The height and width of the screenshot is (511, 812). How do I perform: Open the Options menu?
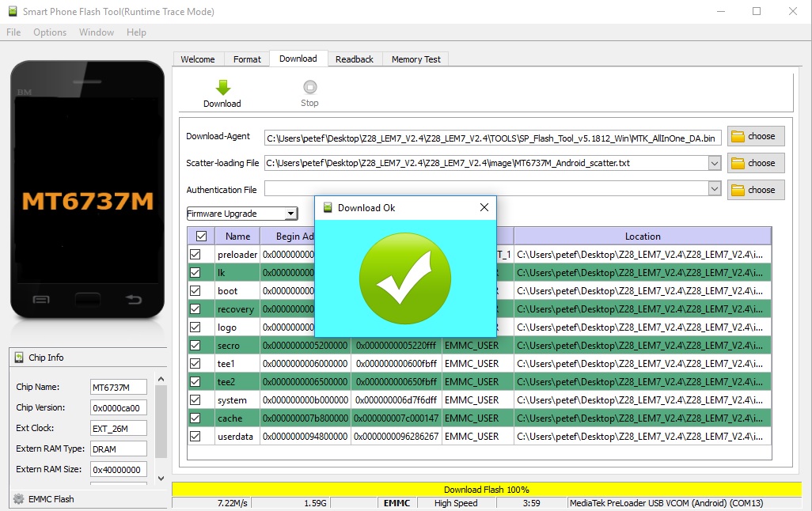pyautogui.click(x=50, y=32)
